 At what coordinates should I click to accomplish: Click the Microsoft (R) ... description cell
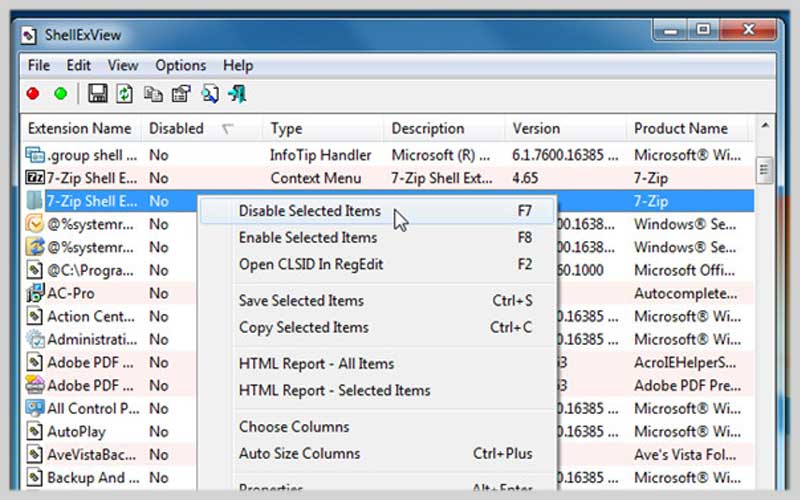click(440, 155)
